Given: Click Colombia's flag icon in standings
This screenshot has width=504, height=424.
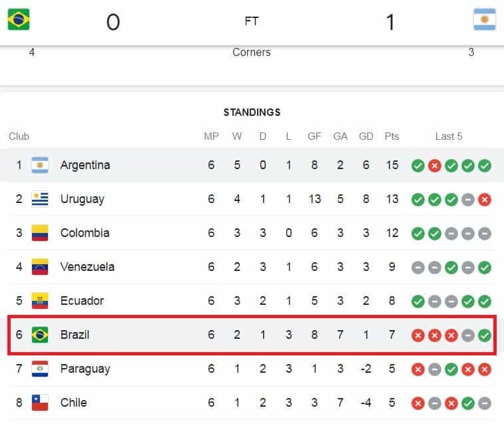Looking at the screenshot, I should coord(40,233).
